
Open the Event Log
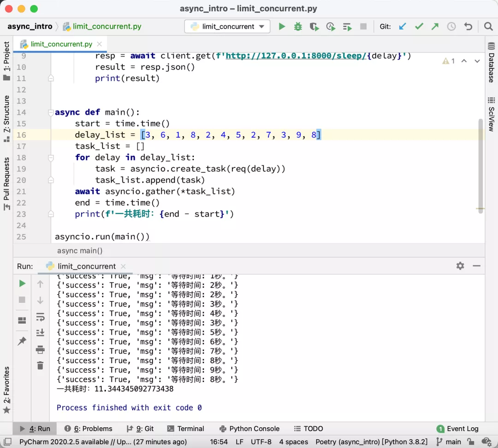tap(457, 429)
